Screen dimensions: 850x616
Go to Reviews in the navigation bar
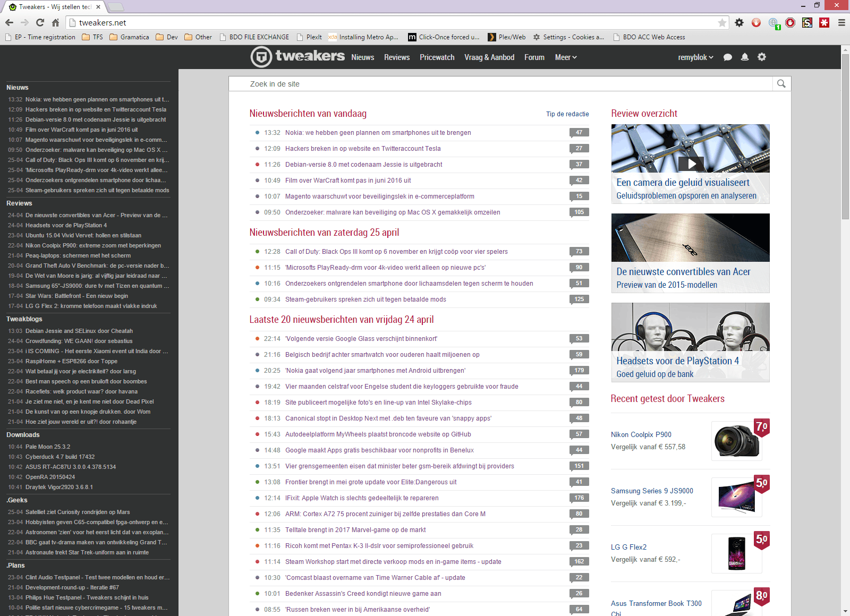(397, 57)
